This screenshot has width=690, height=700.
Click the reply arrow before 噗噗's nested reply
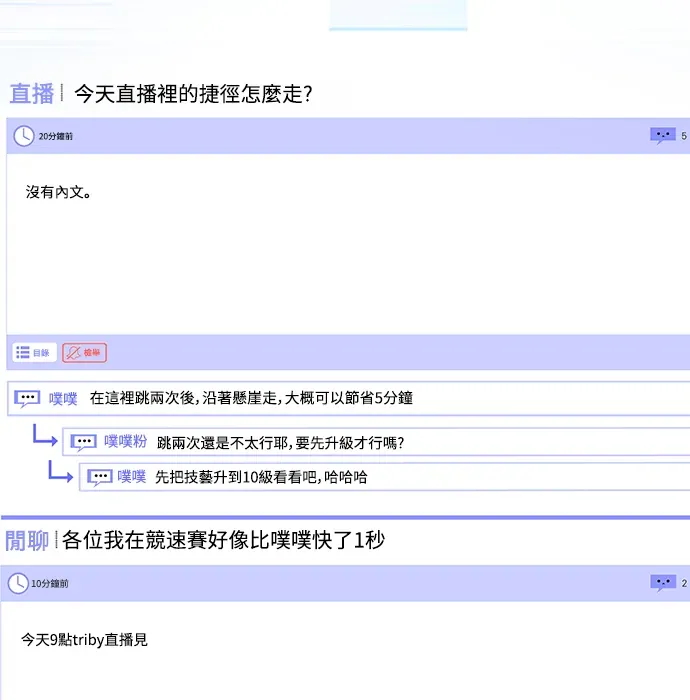[x=61, y=472]
